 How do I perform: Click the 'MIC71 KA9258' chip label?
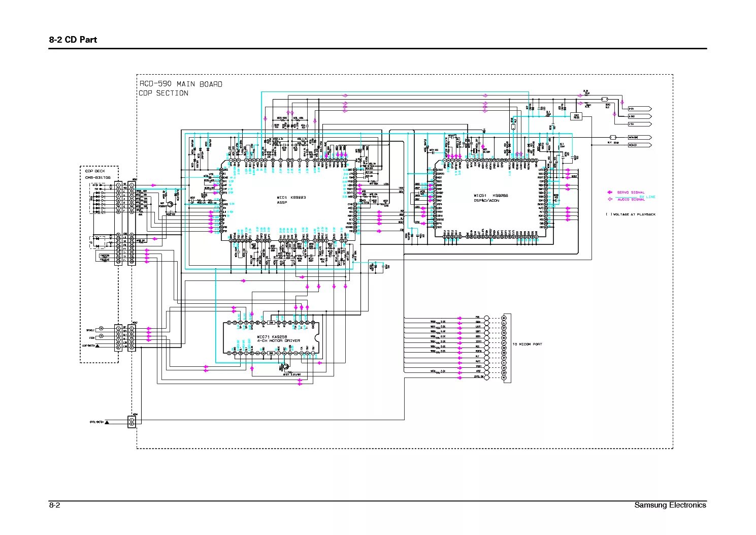coord(273,336)
